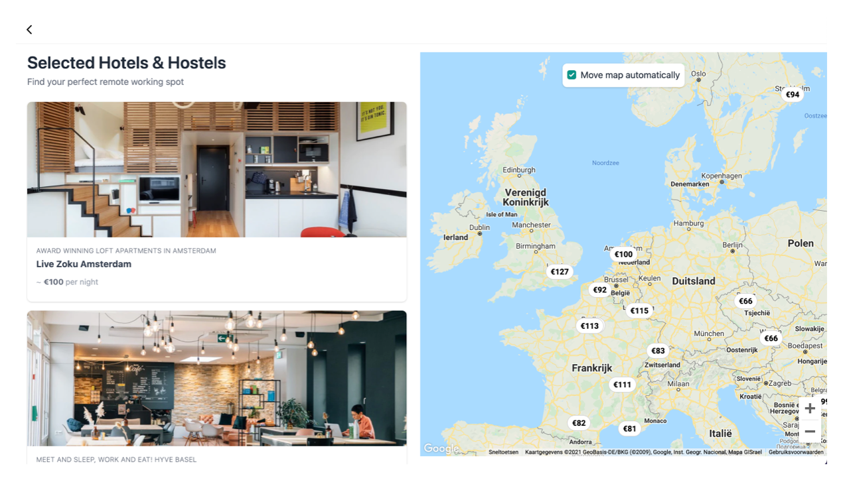Image resolution: width=843 pixels, height=504 pixels.
Task: Select the €92 marker near Brussel
Action: click(600, 290)
